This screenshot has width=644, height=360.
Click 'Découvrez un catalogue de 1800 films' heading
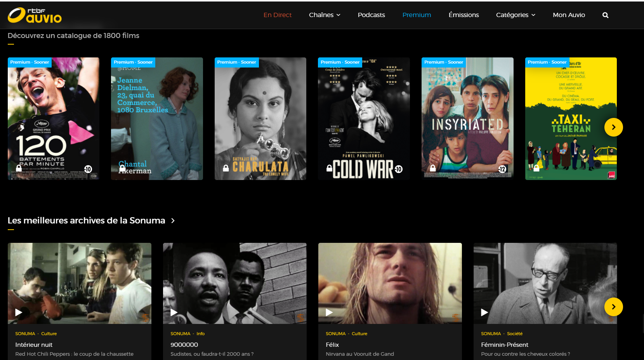pyautogui.click(x=73, y=36)
